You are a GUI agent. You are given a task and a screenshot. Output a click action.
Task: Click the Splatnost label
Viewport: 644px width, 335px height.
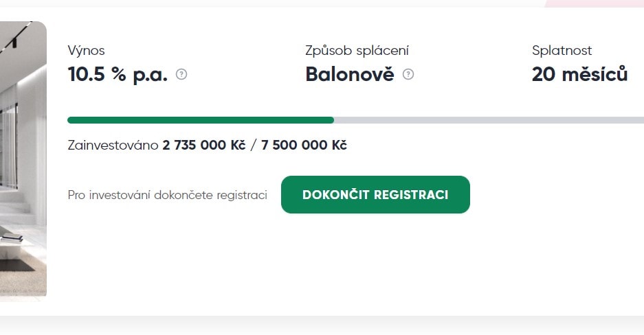click(562, 50)
